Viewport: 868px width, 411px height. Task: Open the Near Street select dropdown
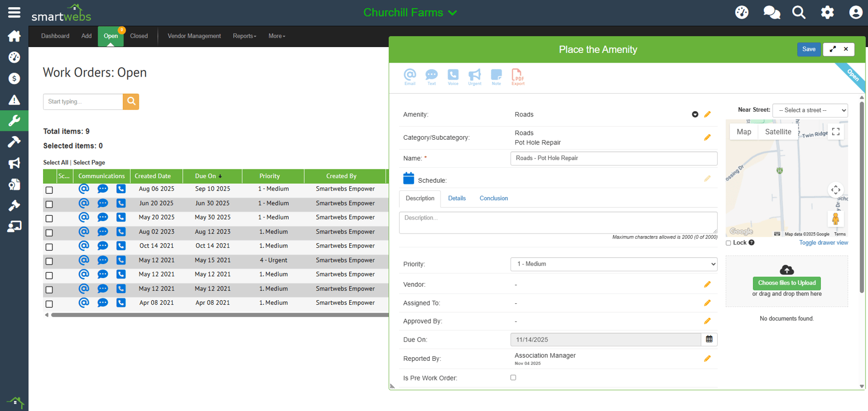pos(810,110)
